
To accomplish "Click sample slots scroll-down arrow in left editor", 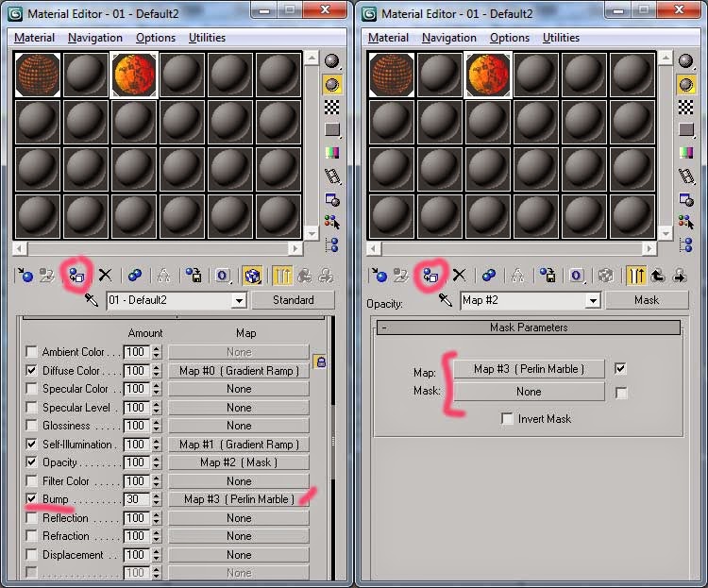I will tap(312, 233).
